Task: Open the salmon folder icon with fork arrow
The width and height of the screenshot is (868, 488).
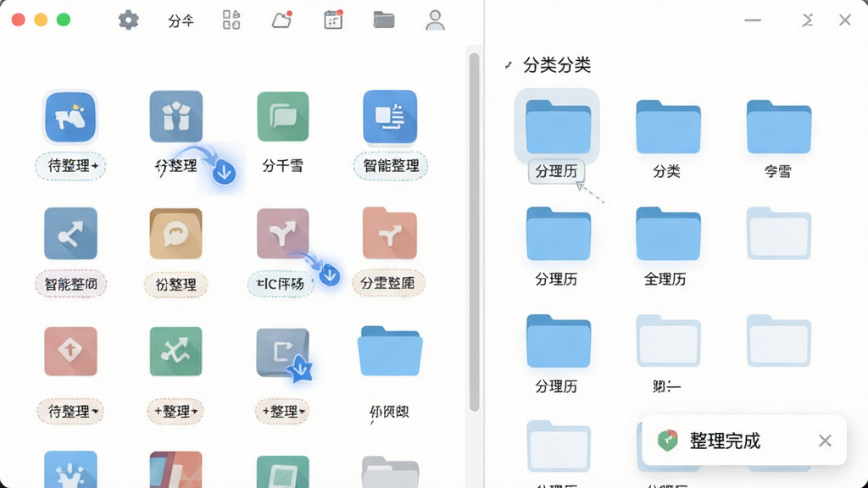Action: point(390,233)
